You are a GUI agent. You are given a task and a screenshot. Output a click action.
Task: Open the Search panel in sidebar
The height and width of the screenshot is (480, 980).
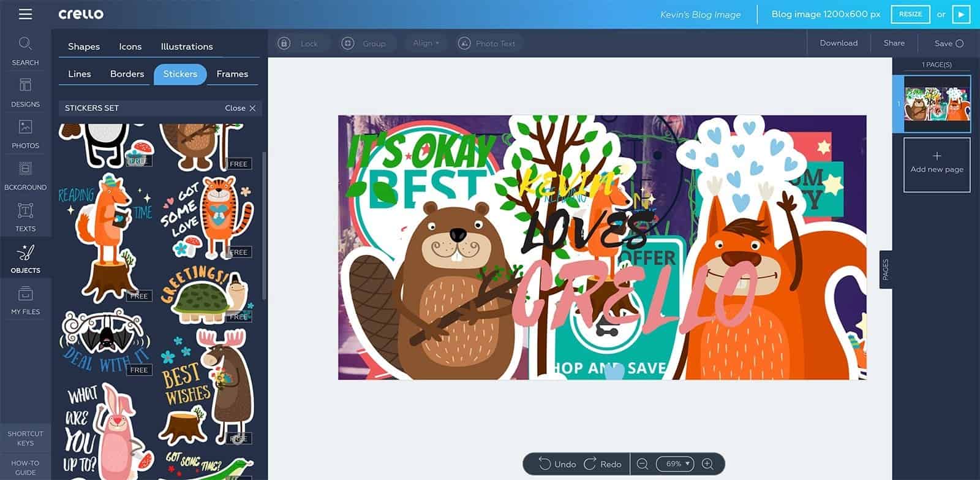[25, 51]
